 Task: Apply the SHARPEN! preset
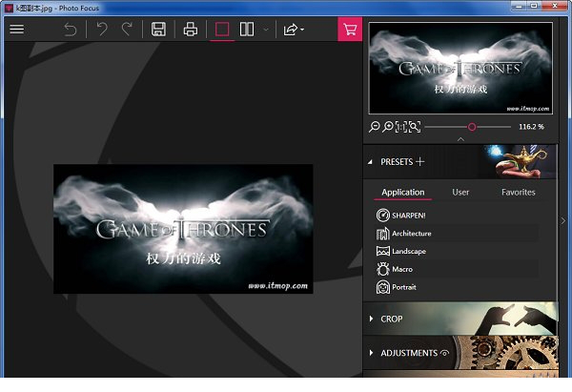pos(408,216)
